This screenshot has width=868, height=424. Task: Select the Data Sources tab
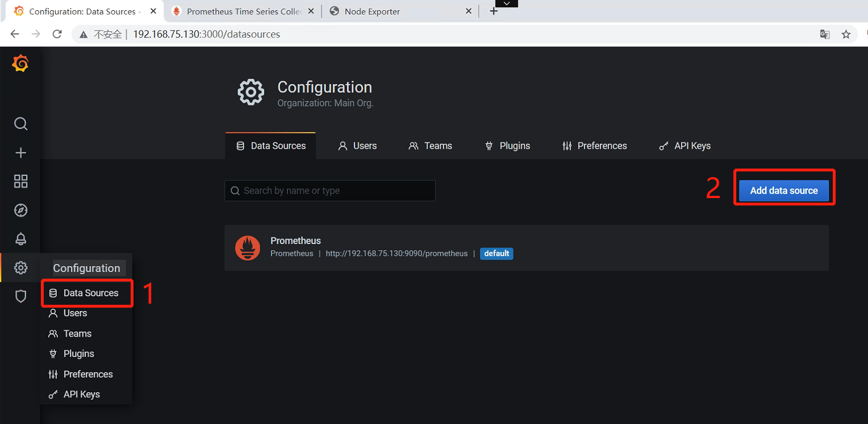pos(270,146)
